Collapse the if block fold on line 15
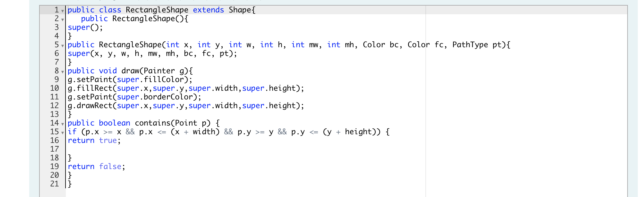Image resolution: width=644 pixels, height=197 pixels. 62,133
